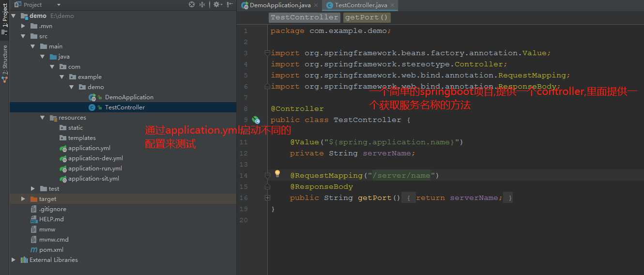
Task: Click the ${spring.application.name} value string
Action: 391,142
